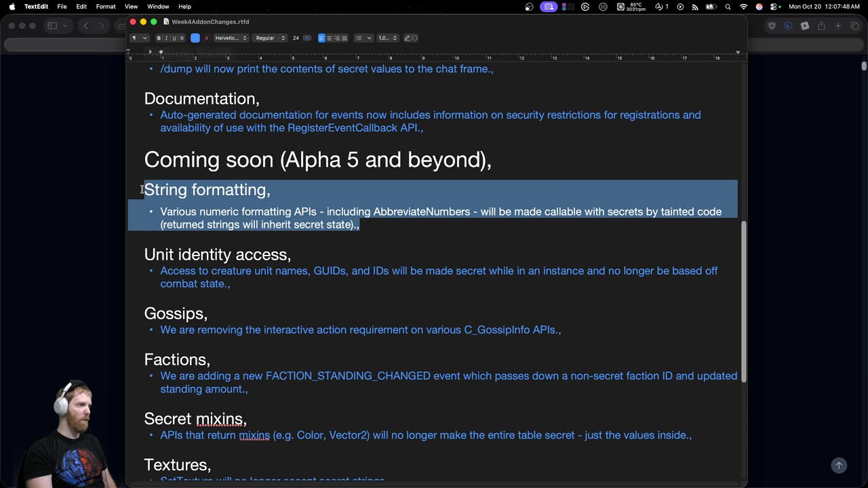Align text left

click(321, 38)
